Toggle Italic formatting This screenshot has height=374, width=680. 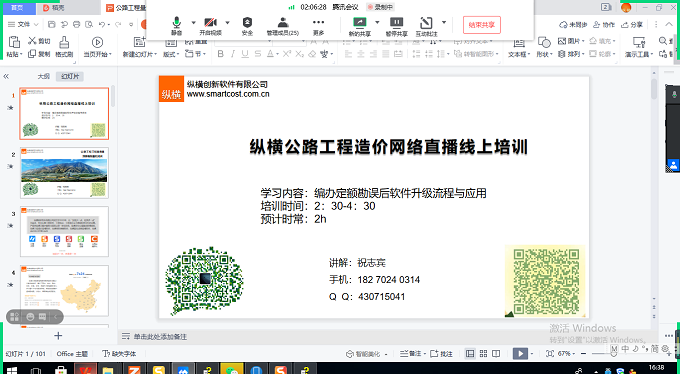click(232, 54)
